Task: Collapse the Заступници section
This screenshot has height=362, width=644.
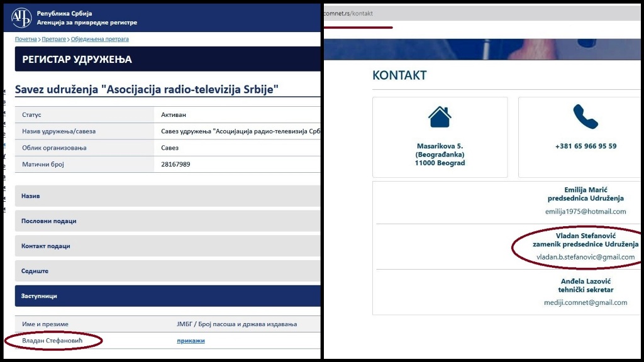Action: click(167, 296)
